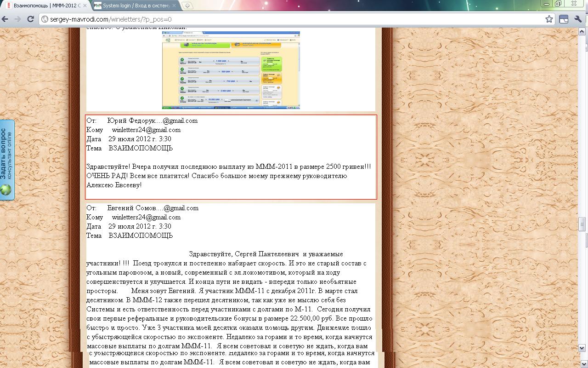This screenshot has width=588, height=368.
Task: Click the site info icon in address bar
Action: pyautogui.click(x=45, y=19)
